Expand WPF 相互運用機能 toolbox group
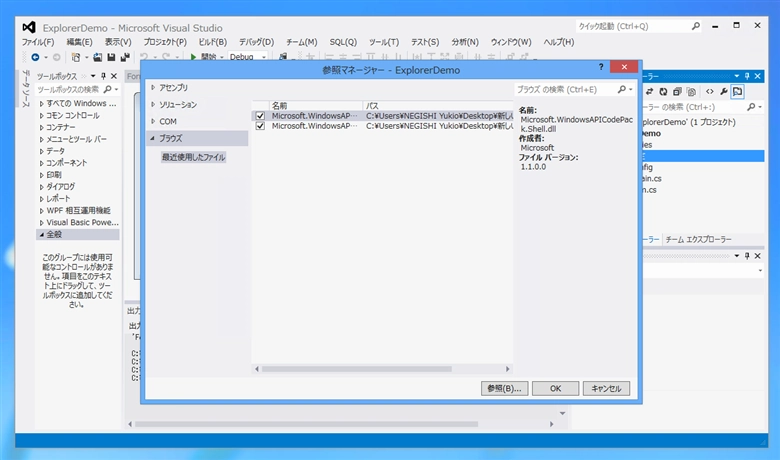 click(x=42, y=211)
